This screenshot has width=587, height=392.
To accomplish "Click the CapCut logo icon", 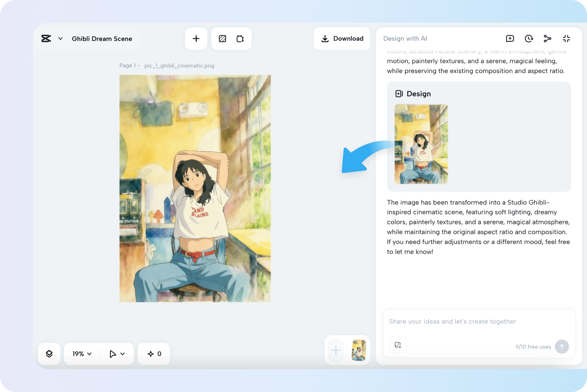I will tap(46, 39).
